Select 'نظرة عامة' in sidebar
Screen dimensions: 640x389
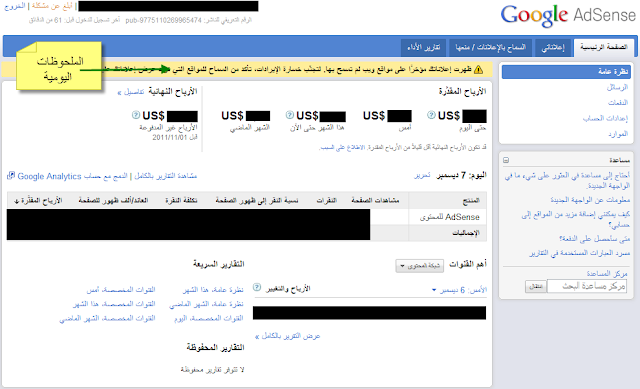pos(566,72)
